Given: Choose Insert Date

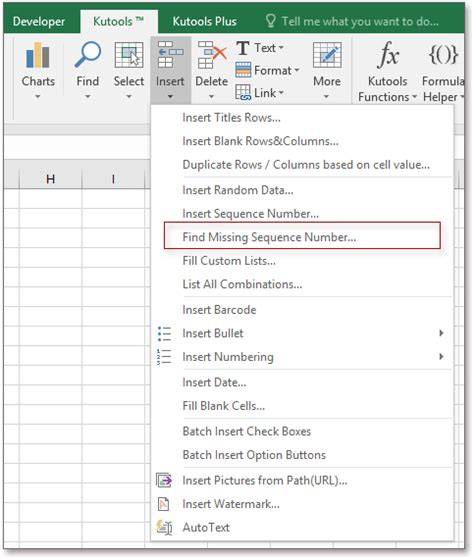Looking at the screenshot, I should [x=302, y=383].
